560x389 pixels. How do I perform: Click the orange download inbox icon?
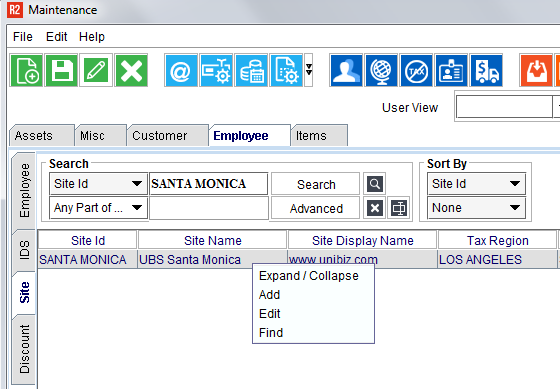(536, 70)
